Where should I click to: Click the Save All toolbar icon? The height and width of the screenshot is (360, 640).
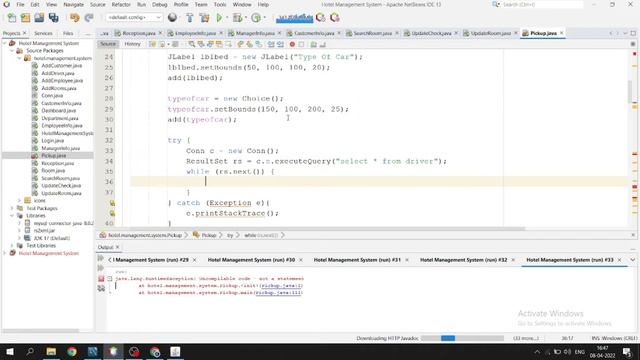(x=53, y=18)
